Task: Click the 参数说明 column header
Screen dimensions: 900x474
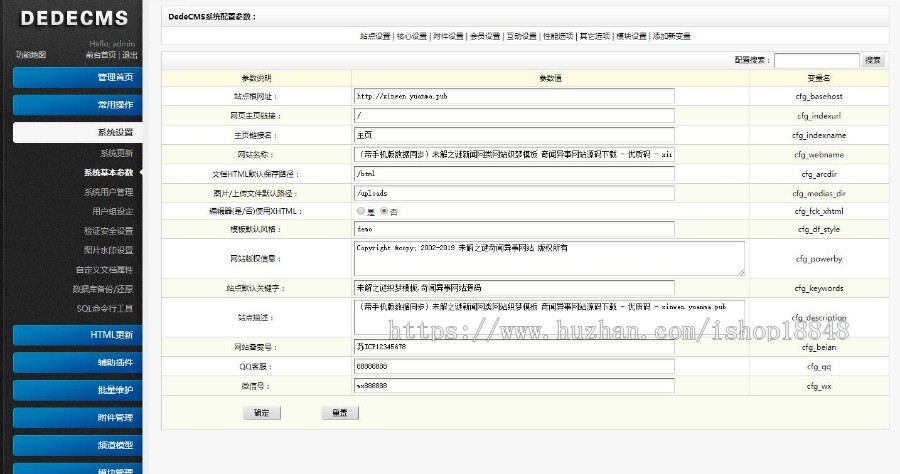Action: [257, 78]
